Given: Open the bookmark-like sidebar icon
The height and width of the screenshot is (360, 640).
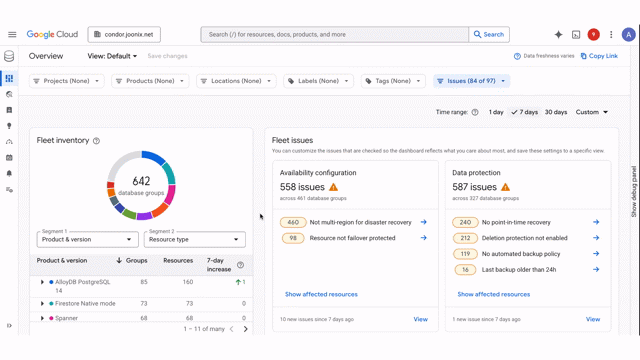Looking at the screenshot, I should click(x=9, y=110).
